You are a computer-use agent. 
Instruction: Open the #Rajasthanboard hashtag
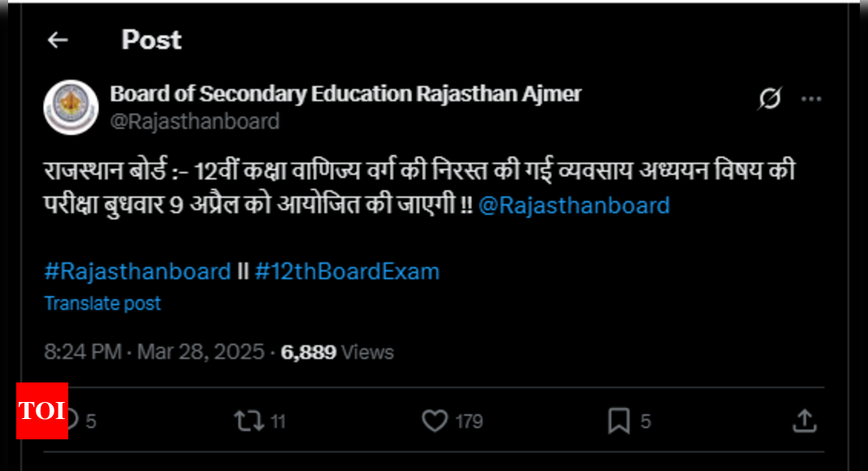point(137,271)
